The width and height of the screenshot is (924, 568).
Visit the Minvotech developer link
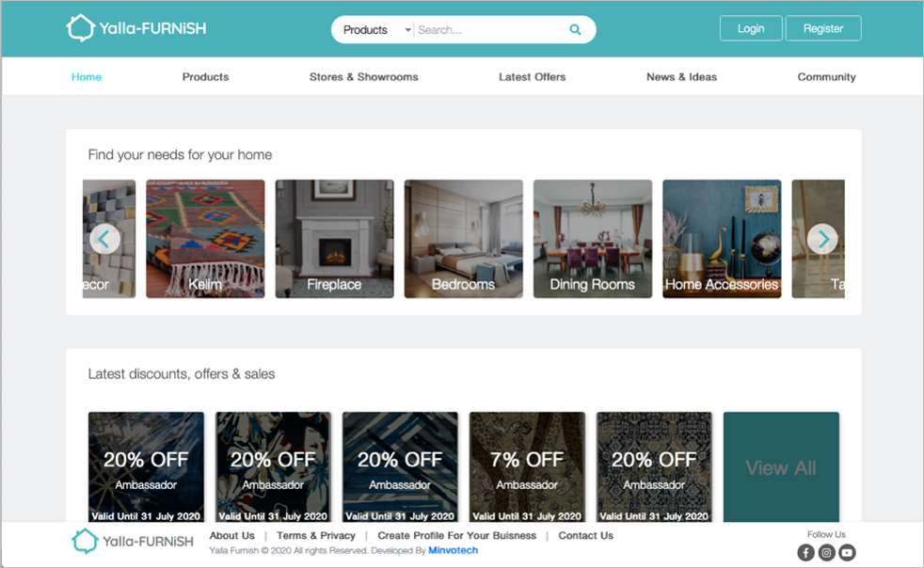tap(453, 550)
